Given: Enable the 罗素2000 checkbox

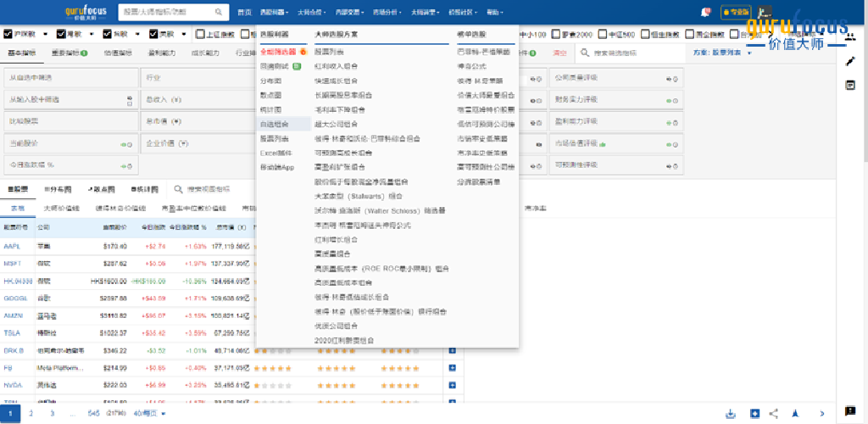Looking at the screenshot, I should (x=556, y=34).
